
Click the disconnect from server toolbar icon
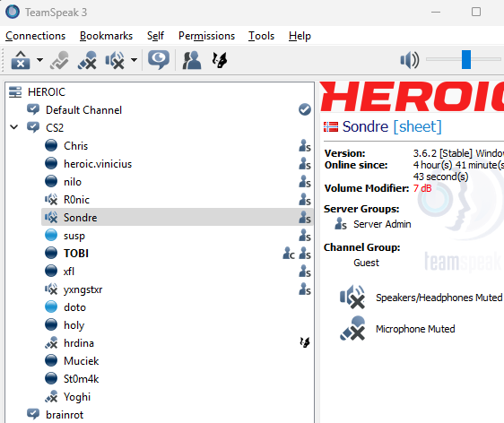21,60
